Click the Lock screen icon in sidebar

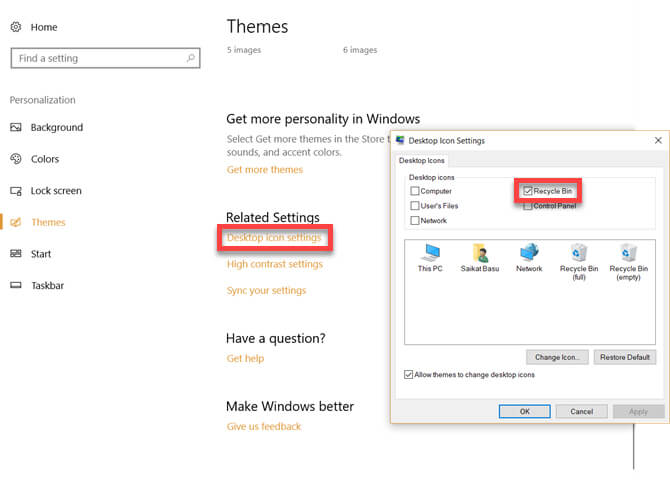pos(16,191)
